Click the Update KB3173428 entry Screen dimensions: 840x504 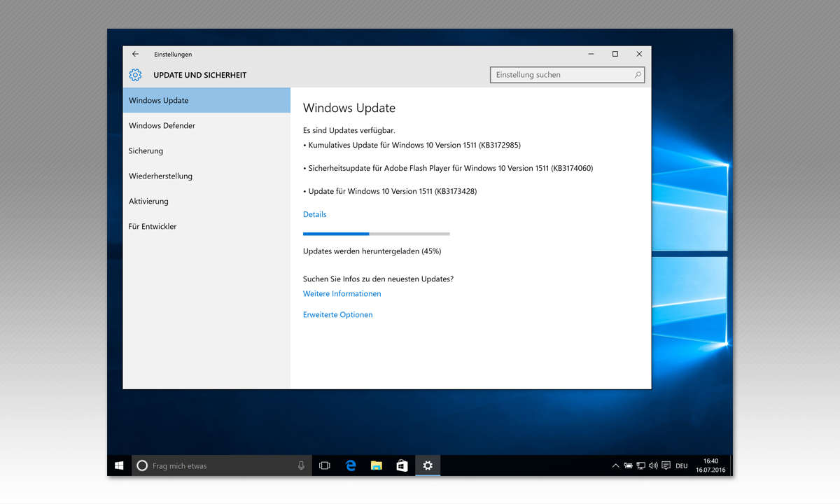click(x=390, y=191)
